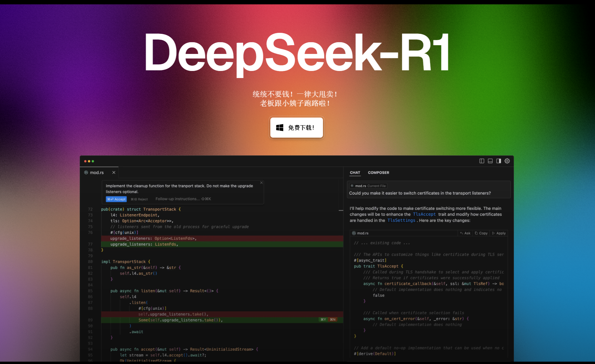This screenshot has height=364, width=595.
Task: Click the mod.rs Current File chip
Action: pos(368,186)
